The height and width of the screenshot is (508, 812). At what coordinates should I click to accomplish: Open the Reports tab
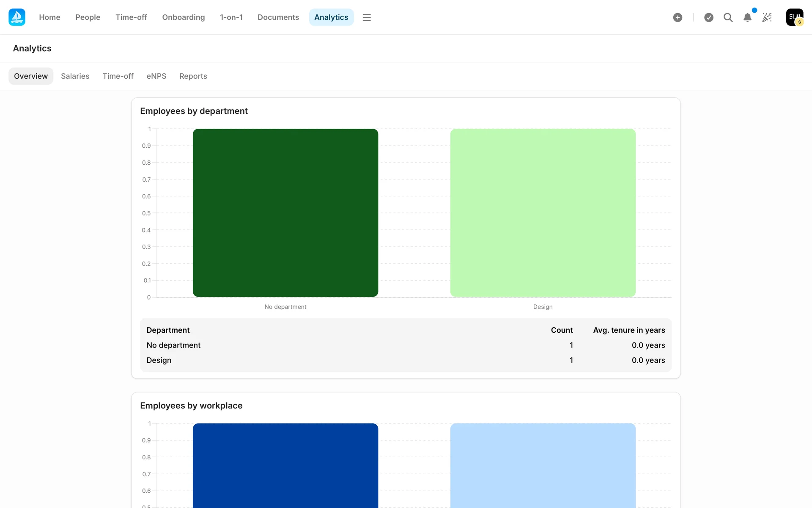point(193,76)
